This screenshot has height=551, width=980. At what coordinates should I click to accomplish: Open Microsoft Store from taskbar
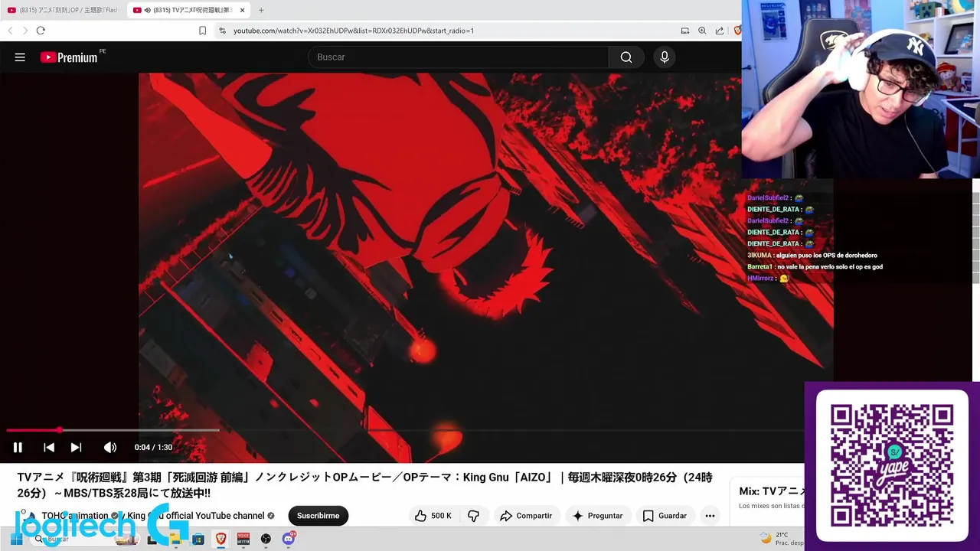tap(198, 539)
